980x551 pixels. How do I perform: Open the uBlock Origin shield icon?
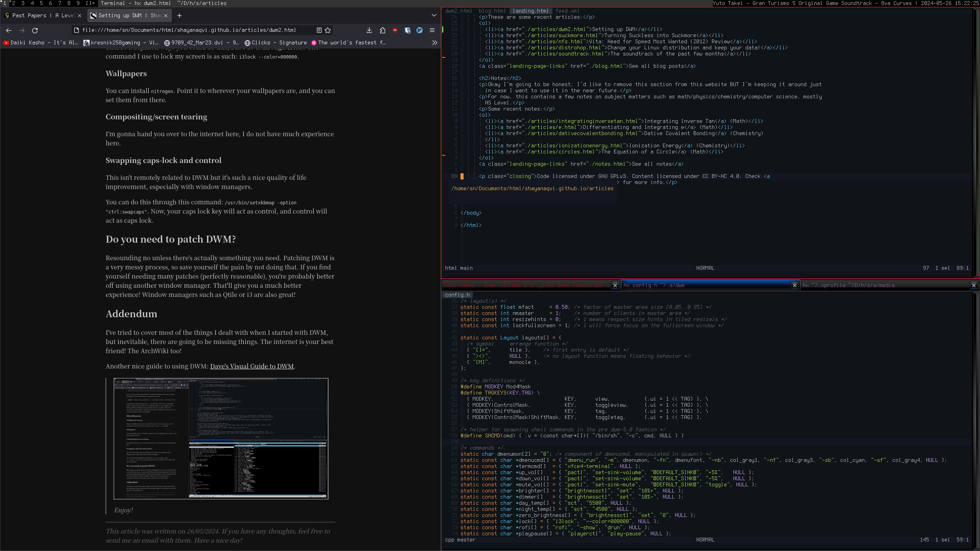pos(395,30)
